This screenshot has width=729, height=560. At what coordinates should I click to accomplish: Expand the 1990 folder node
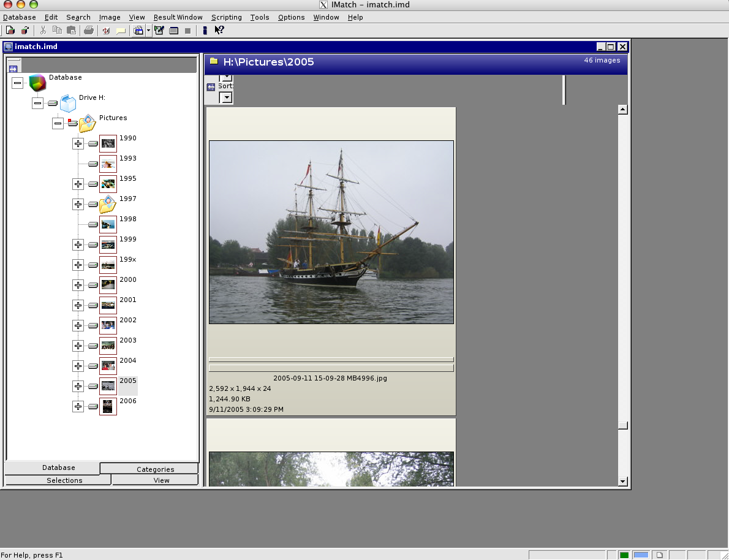(x=78, y=143)
